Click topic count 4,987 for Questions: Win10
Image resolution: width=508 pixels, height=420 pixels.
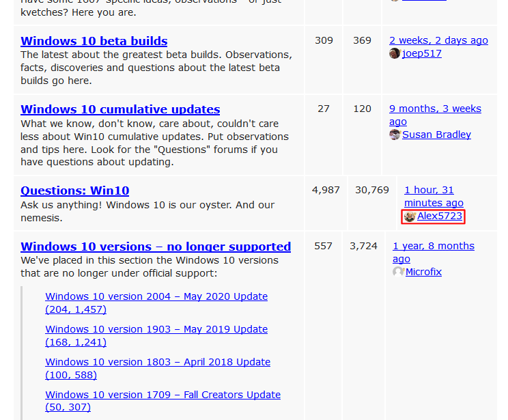(326, 190)
